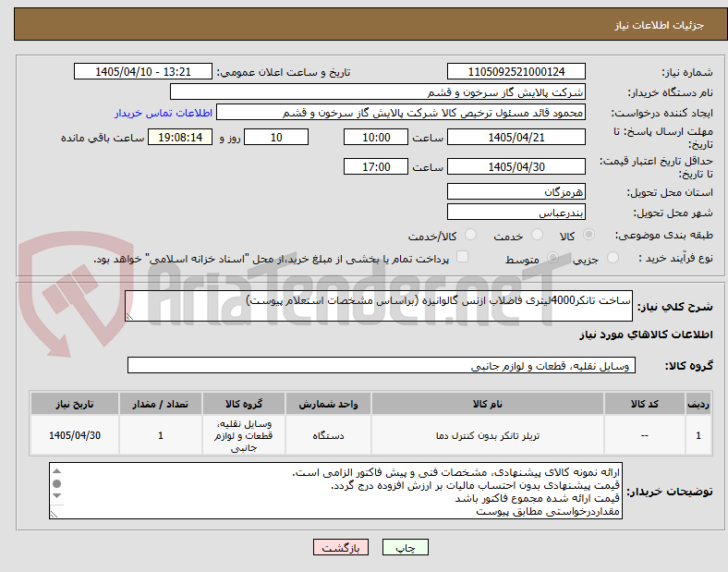Click the تعداد / مقدار column header

click(x=161, y=404)
